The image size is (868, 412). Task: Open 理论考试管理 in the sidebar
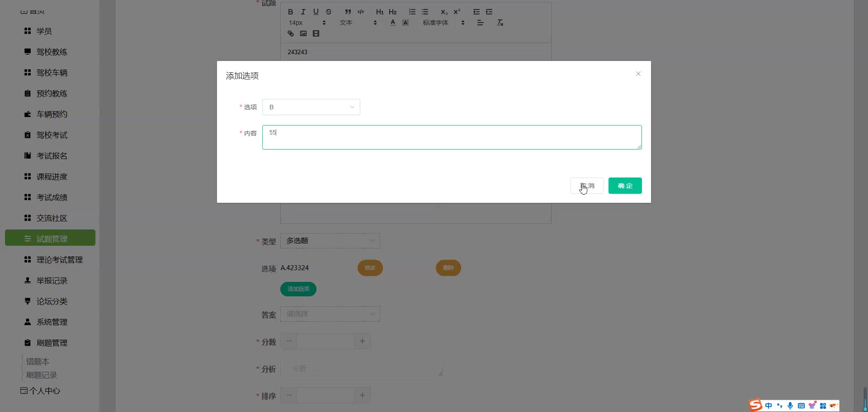point(59,260)
